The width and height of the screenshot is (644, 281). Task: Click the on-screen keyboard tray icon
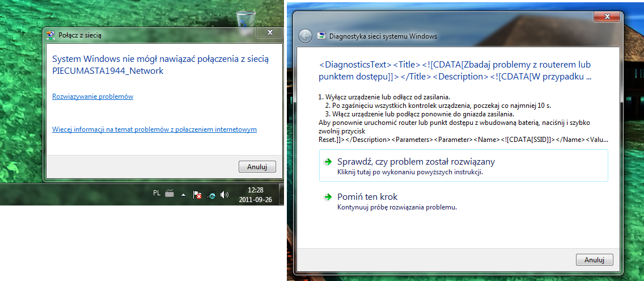click(x=170, y=193)
